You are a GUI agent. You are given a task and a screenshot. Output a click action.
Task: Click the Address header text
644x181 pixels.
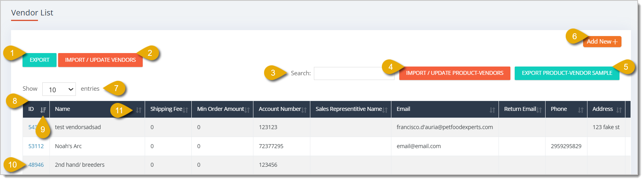pyautogui.click(x=602, y=109)
